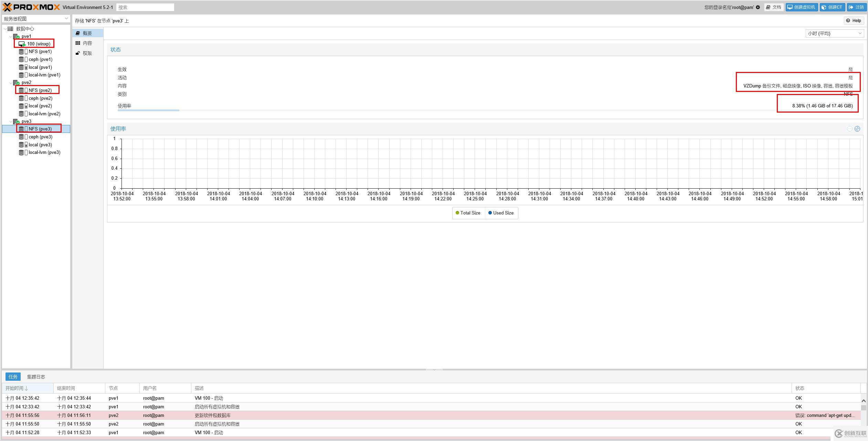The width and height of the screenshot is (868, 441).
Task: Toggle the Used Size legend item
Action: point(501,213)
